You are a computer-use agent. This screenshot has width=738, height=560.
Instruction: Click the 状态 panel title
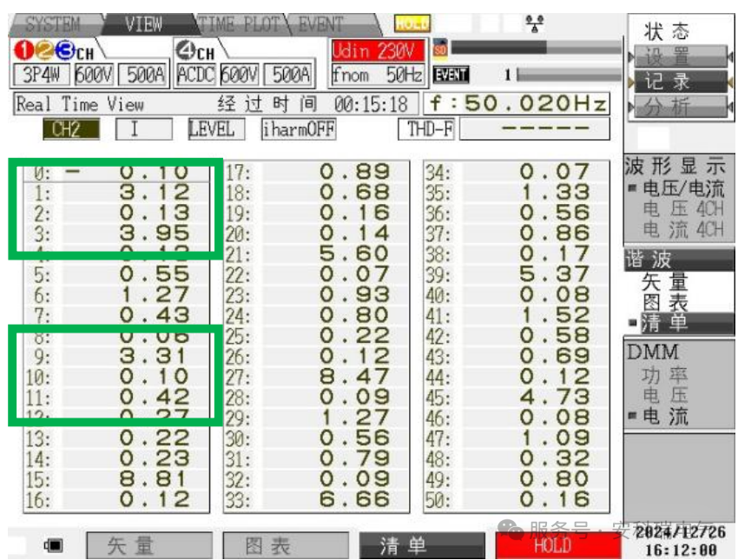point(667,31)
